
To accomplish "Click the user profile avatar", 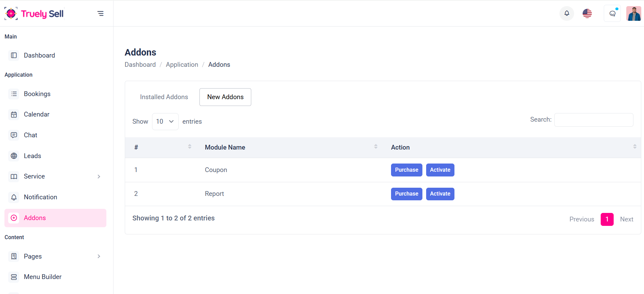I will tap(633, 14).
